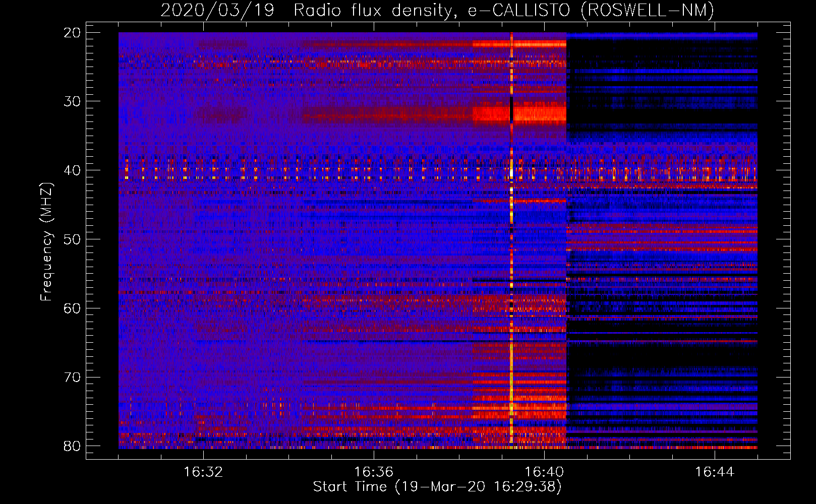816x504 pixels.
Task: Click the frequency tick label 20
Action: click(x=73, y=33)
